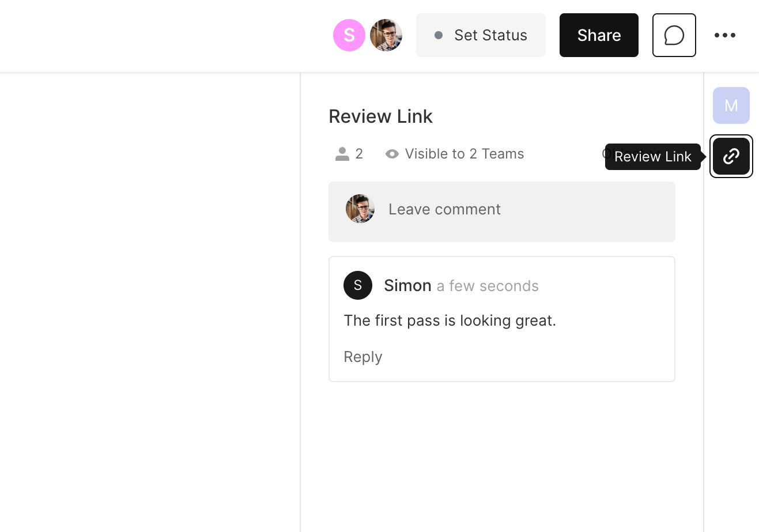
Task: Click Simon's black S avatar
Action: coord(357,285)
